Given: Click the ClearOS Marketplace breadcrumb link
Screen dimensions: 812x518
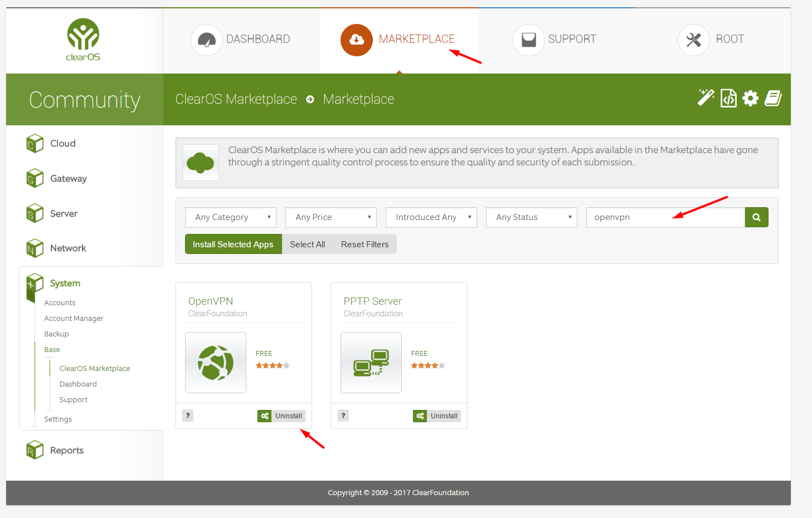Looking at the screenshot, I should pyautogui.click(x=236, y=99).
